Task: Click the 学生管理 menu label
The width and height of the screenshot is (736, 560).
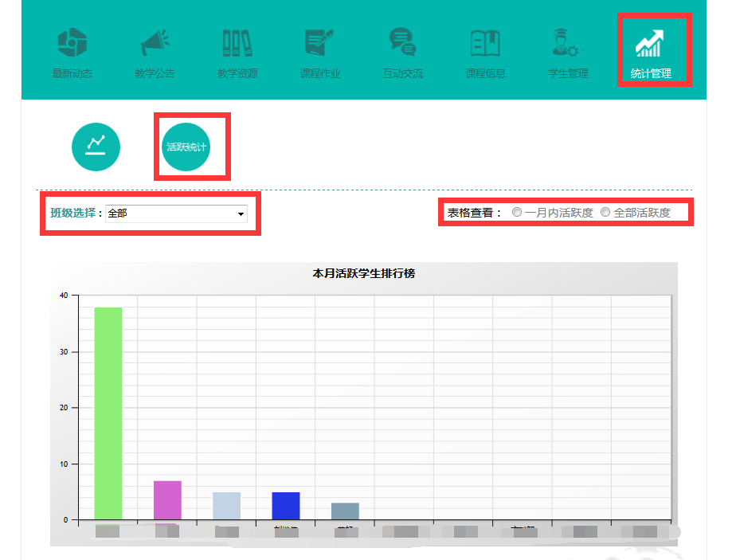Action: pyautogui.click(x=568, y=74)
